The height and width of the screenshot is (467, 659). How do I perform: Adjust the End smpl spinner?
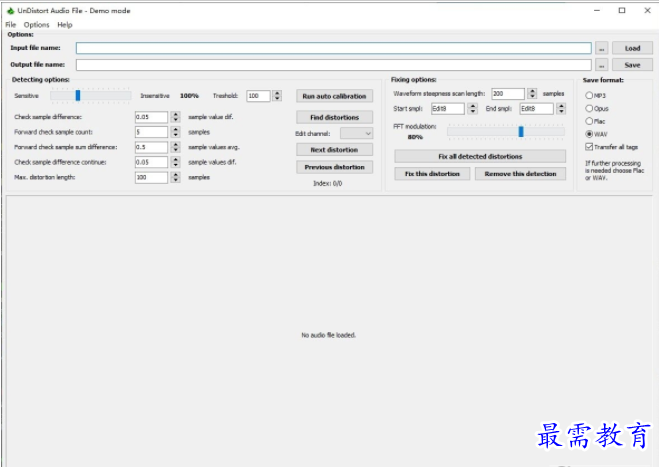(x=561, y=108)
